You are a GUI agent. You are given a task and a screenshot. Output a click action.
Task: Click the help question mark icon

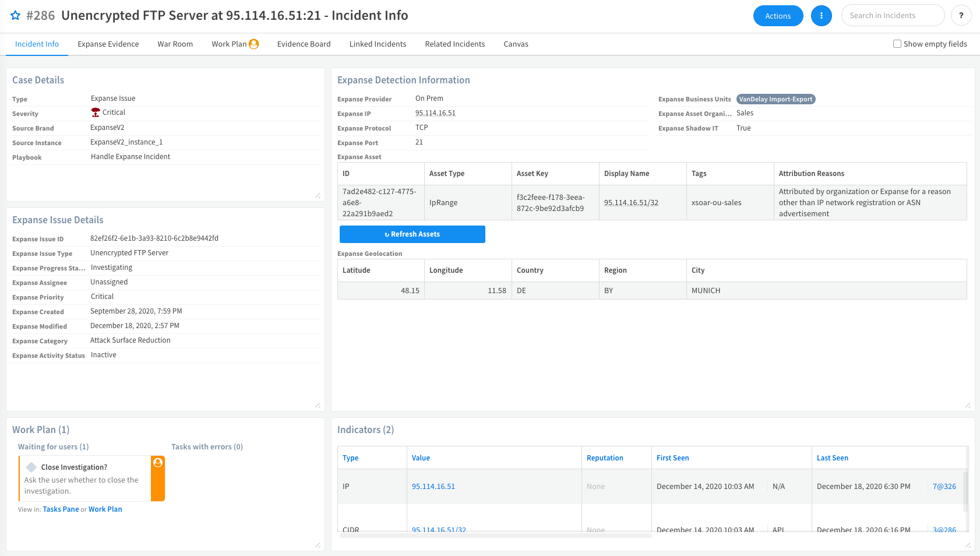point(961,16)
